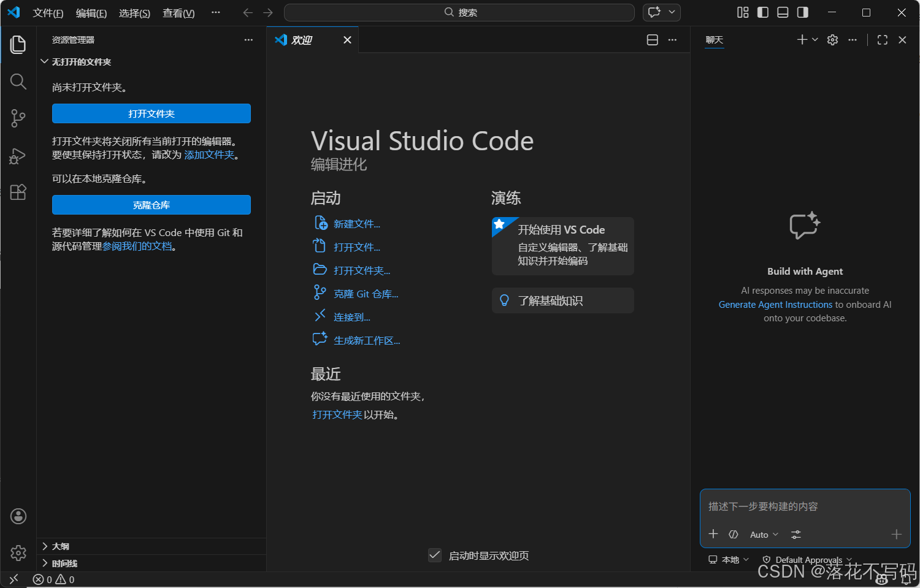Show more menu bar items (…)

pyautogui.click(x=216, y=12)
